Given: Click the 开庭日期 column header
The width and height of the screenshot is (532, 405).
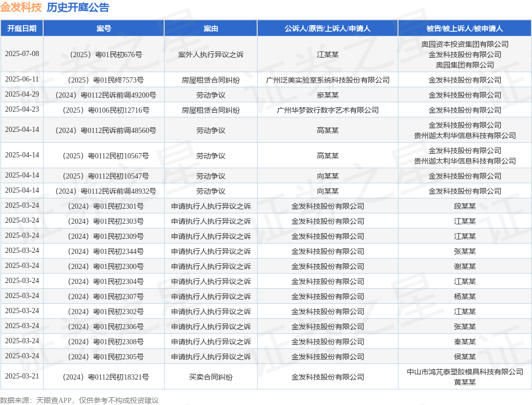Looking at the screenshot, I should pos(22,29).
